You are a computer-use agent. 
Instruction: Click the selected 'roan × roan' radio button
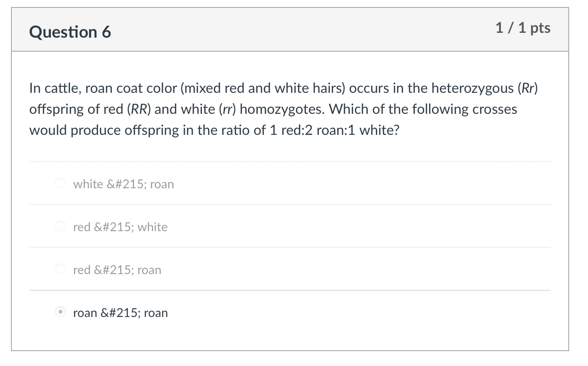pos(60,312)
